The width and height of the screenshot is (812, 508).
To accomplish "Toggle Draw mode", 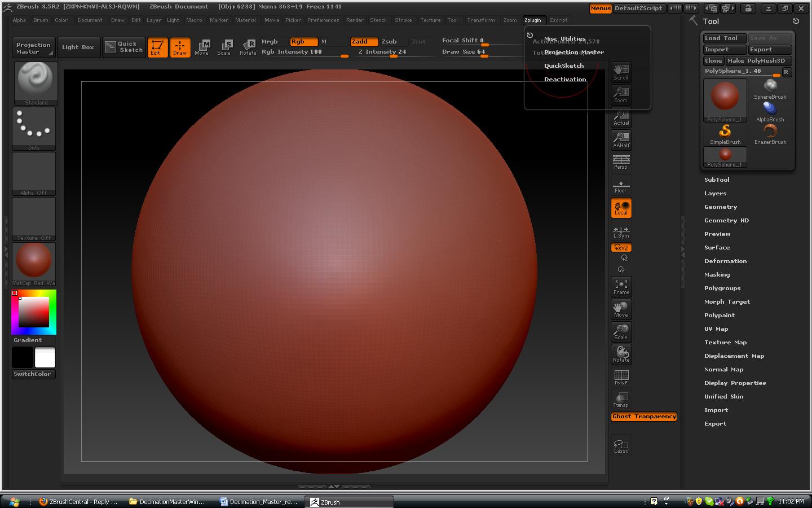I will 180,47.
